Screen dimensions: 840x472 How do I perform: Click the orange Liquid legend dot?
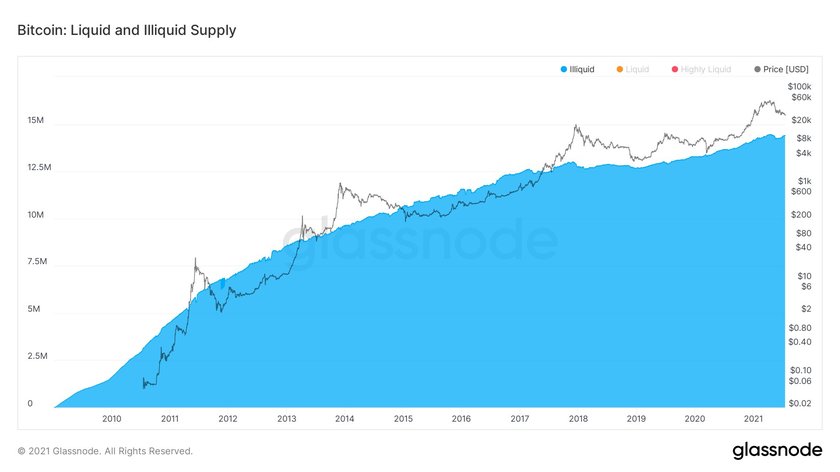619,69
